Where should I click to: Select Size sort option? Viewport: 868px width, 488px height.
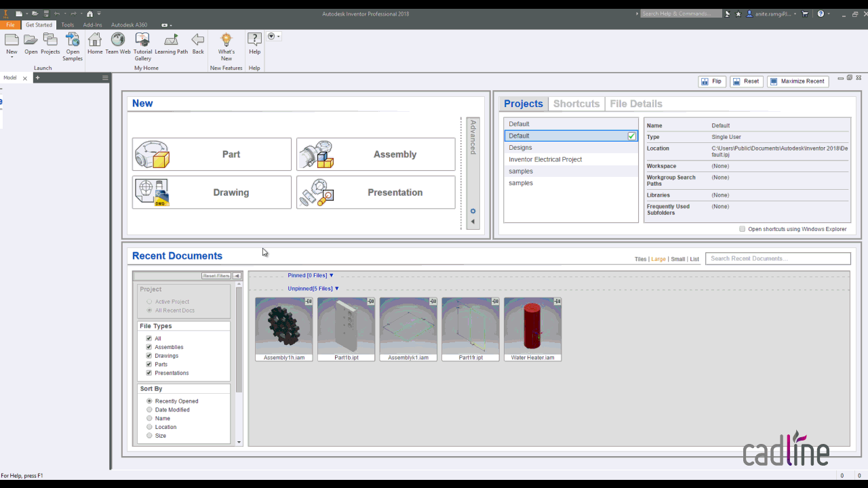[149, 436]
